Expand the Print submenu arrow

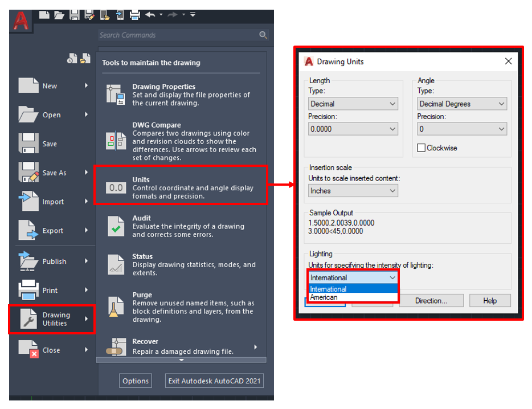(x=86, y=290)
